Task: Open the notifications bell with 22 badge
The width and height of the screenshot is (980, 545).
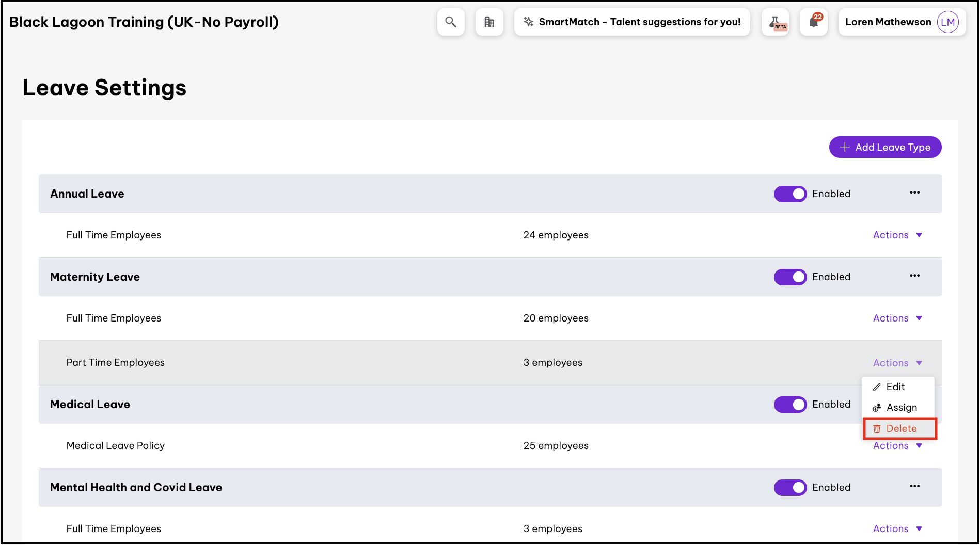Action: (814, 22)
